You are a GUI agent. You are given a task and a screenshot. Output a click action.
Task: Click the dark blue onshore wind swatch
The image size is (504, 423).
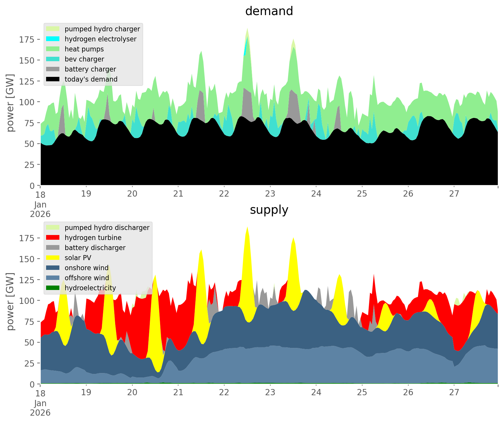[53, 268]
